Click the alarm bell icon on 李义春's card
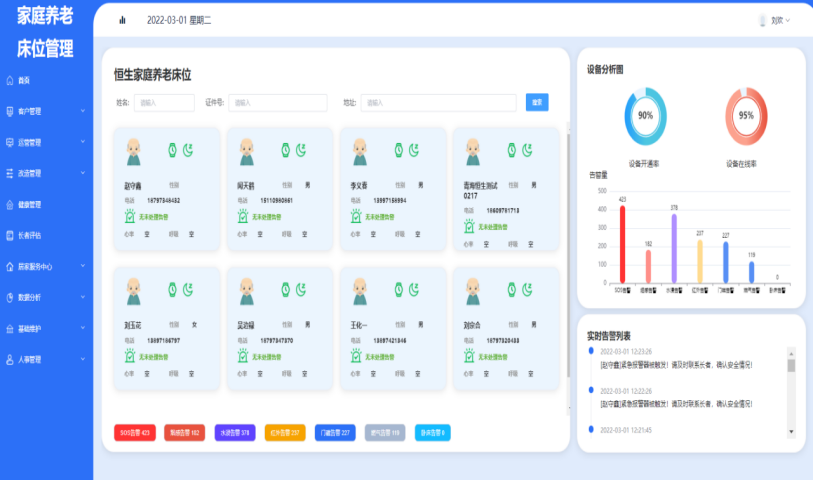The image size is (813, 480). pyautogui.click(x=355, y=216)
